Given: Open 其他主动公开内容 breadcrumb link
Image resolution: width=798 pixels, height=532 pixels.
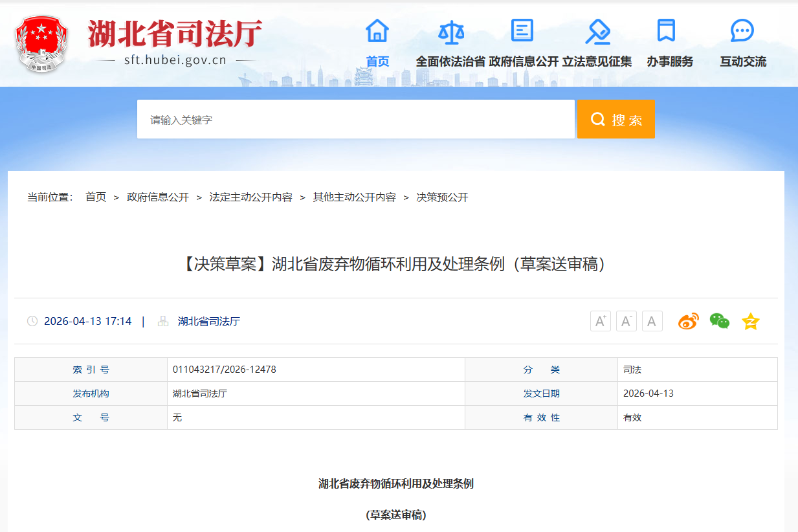Looking at the screenshot, I should pyautogui.click(x=355, y=197).
